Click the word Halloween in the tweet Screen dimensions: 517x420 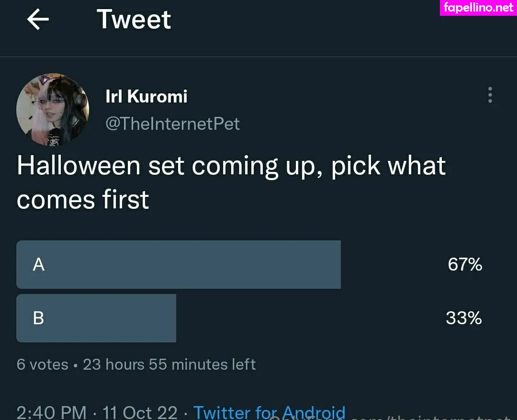point(79,166)
